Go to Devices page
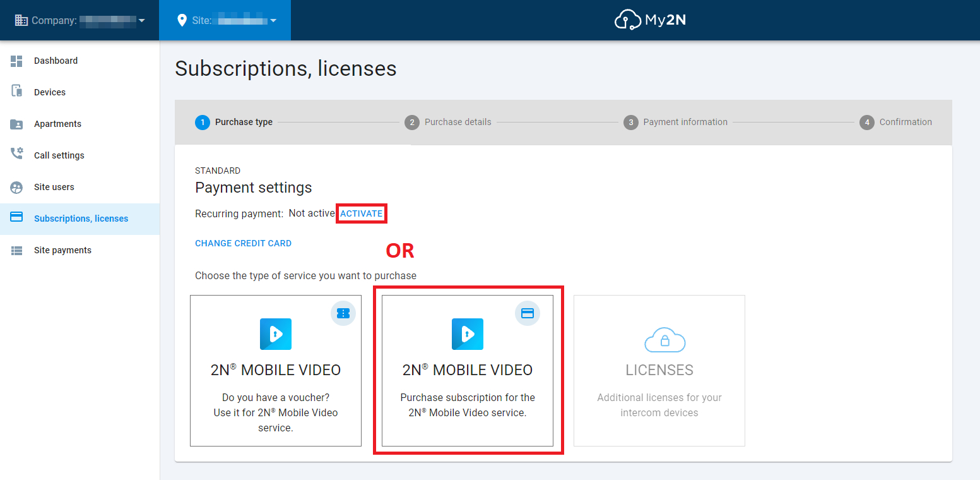 pyautogui.click(x=80, y=92)
